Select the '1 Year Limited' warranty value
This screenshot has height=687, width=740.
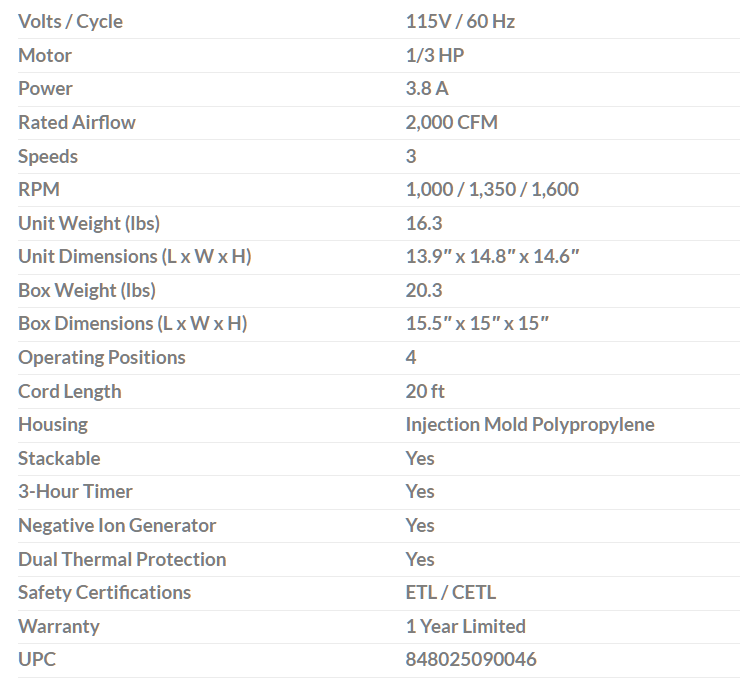point(465,626)
